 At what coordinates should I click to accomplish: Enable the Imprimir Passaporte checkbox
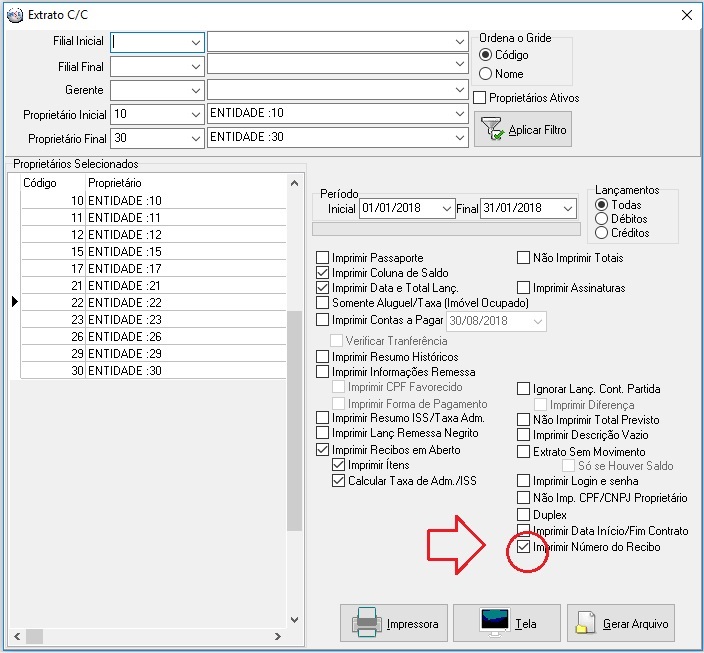click(323, 258)
